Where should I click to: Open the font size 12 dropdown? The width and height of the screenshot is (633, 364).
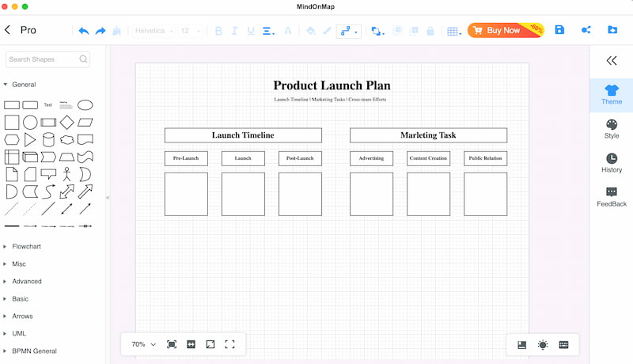coord(190,31)
